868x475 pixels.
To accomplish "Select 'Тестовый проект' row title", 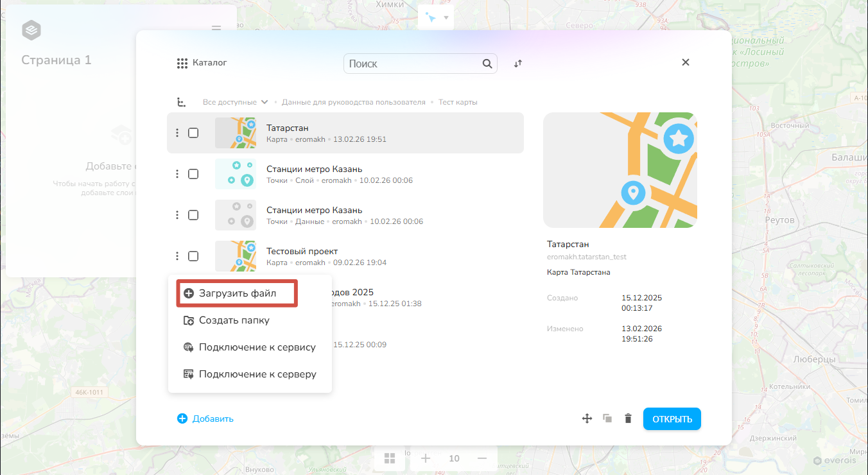I will click(x=302, y=251).
